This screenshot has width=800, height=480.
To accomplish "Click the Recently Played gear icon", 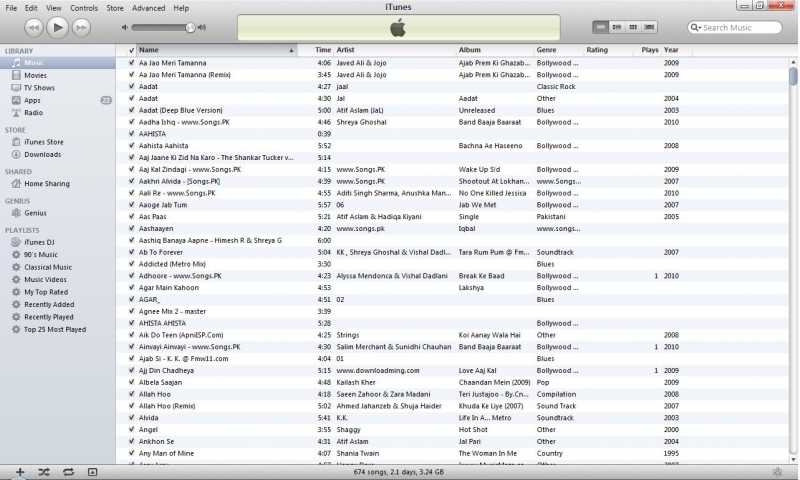I will [16, 317].
